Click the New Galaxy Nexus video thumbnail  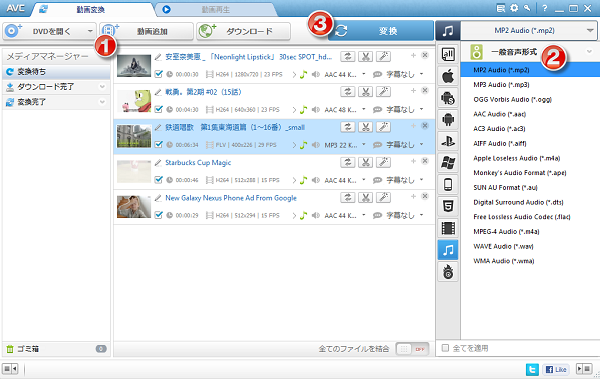tap(134, 207)
